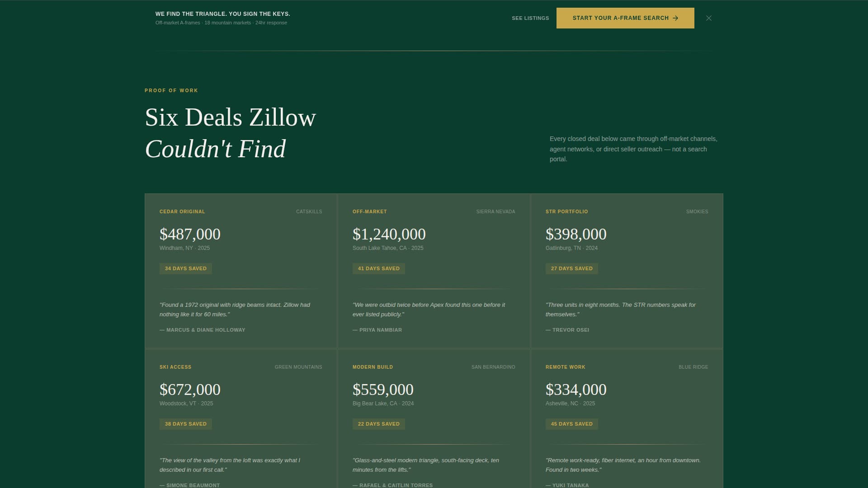Screen dimensions: 868x488
Task: Click the 27 DAYS SAVED badge
Action: [x=572, y=268]
